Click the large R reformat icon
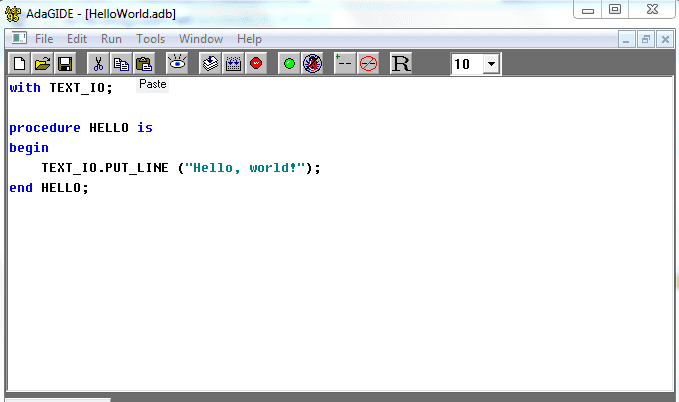 (401, 64)
